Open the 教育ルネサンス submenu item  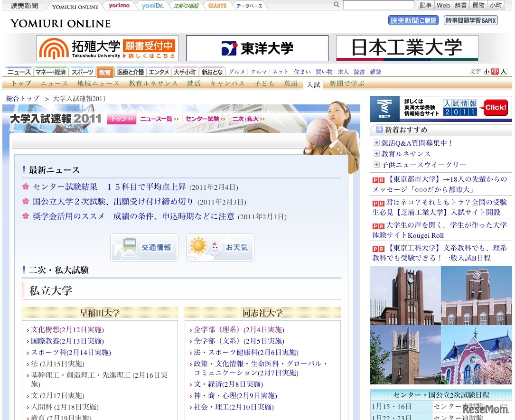(153, 84)
